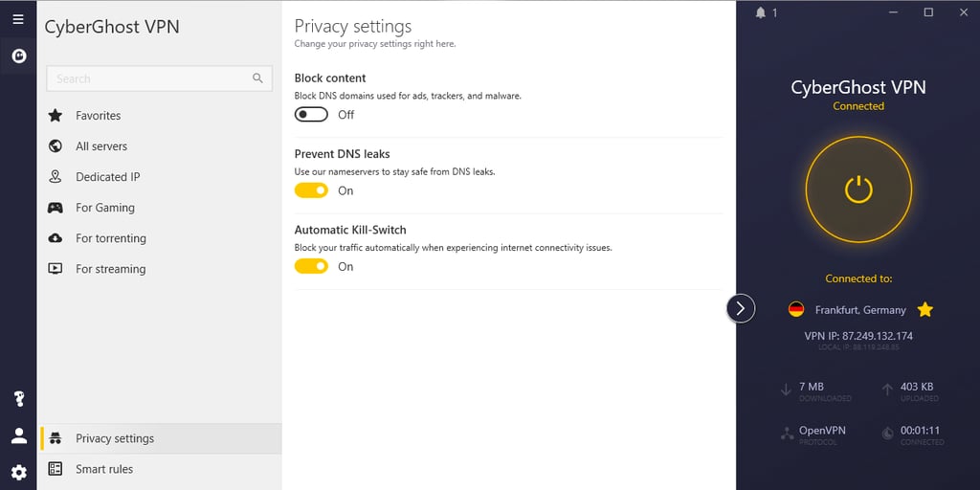Click the Privacy settings heading

point(353,26)
